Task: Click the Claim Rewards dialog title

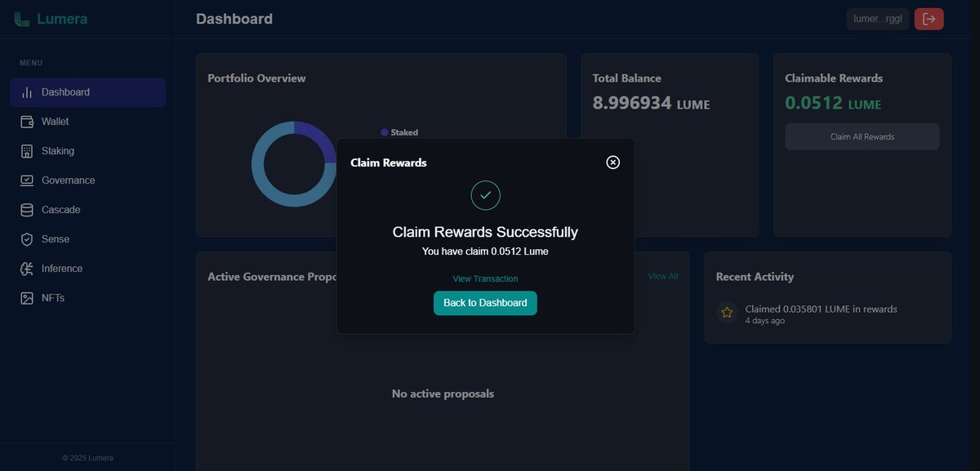Action: point(389,162)
